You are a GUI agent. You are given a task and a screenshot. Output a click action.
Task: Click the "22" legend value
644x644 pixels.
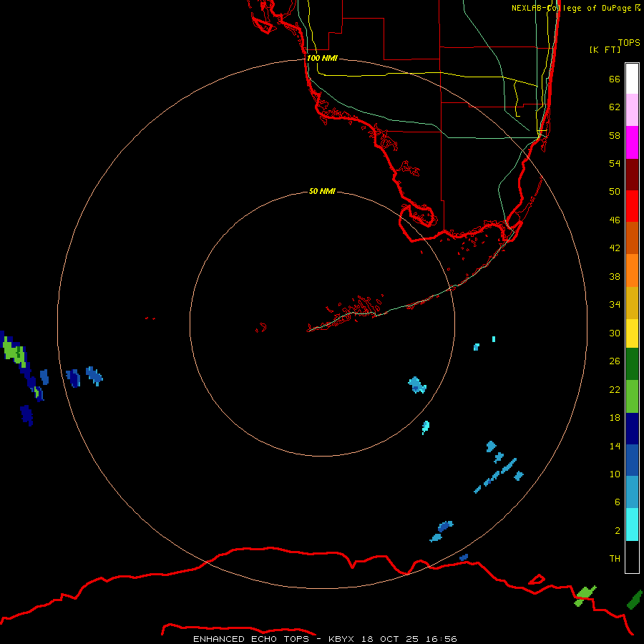(615, 390)
